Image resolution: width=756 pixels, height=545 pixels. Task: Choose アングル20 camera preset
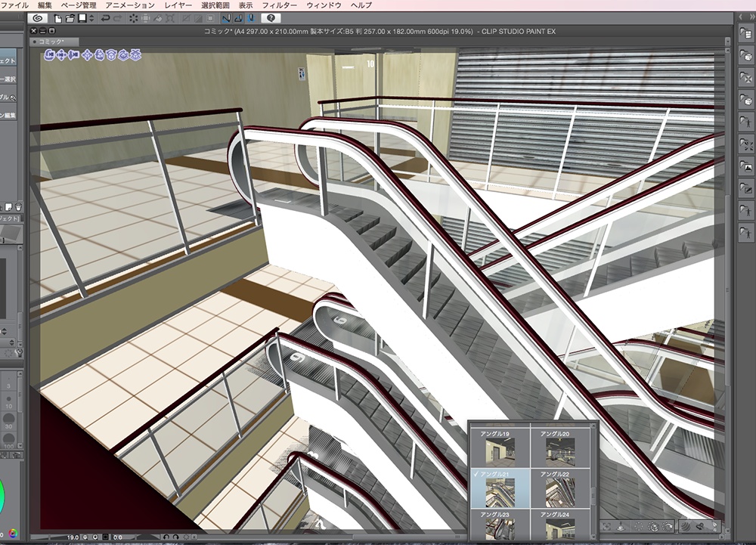pyautogui.click(x=559, y=447)
